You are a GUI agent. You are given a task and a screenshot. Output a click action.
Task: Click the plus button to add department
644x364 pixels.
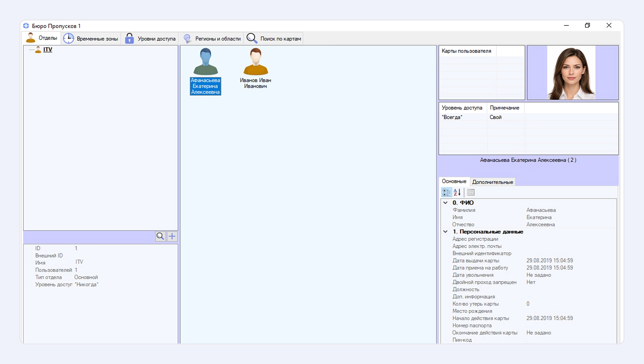172,236
